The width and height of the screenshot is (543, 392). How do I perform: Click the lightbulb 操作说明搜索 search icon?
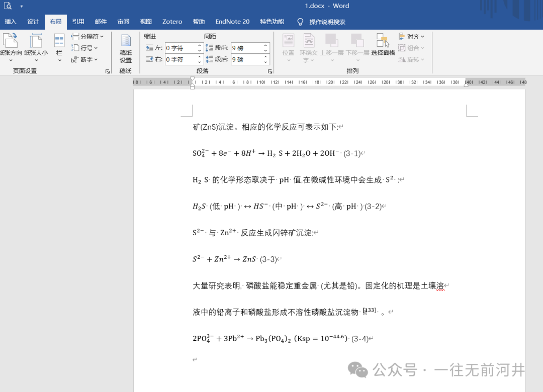(x=300, y=22)
